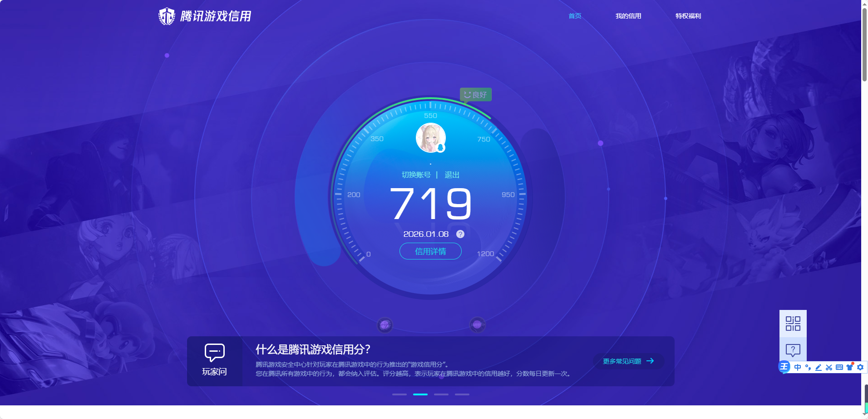Select the handwriting pencil icon in the input bar
The image size is (868, 419).
pyautogui.click(x=817, y=367)
